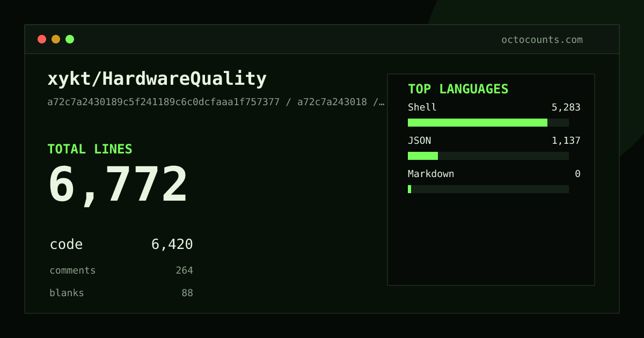Click the comments value 264
Screen dimensions: 644x338
184,270
